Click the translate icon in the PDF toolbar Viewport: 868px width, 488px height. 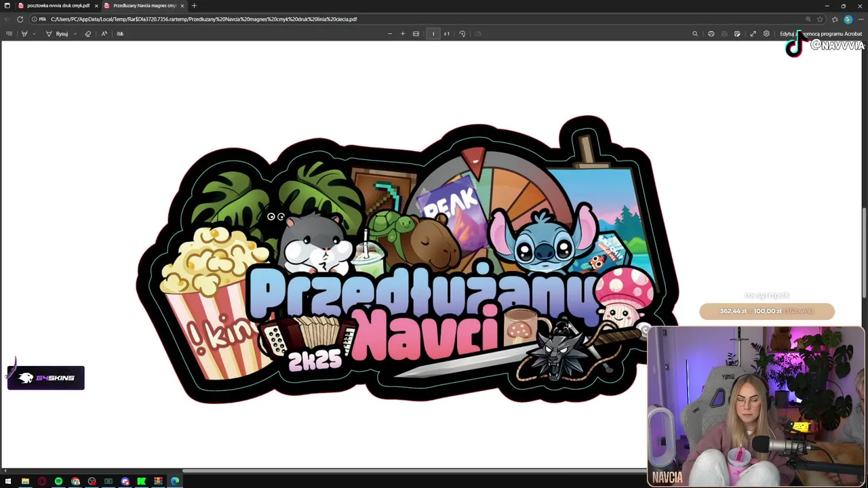[120, 33]
